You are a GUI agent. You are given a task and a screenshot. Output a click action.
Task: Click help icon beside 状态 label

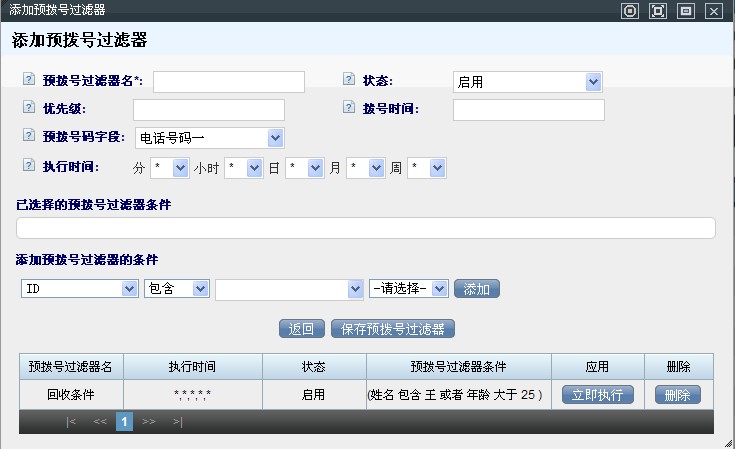point(349,80)
